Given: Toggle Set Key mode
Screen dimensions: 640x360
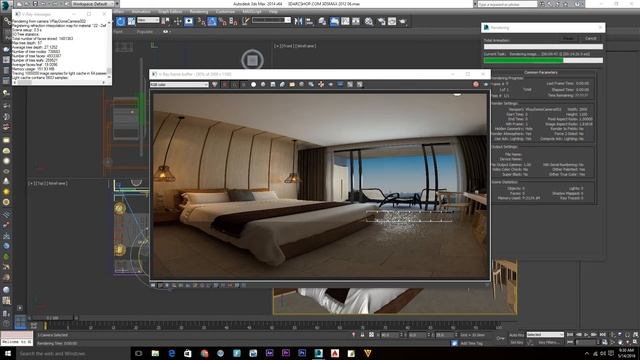Looking at the screenshot, I should coord(516,342).
